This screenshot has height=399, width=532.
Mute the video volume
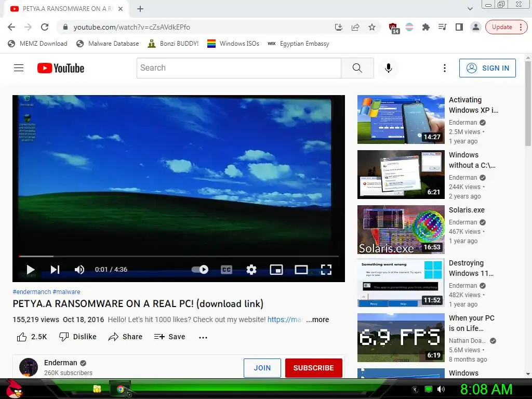point(79,270)
